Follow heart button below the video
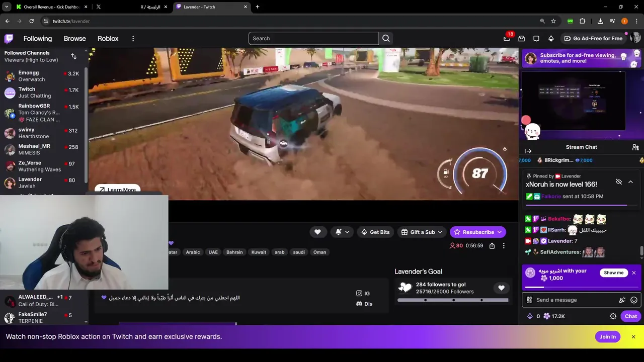The width and height of the screenshot is (644, 362). (317, 232)
